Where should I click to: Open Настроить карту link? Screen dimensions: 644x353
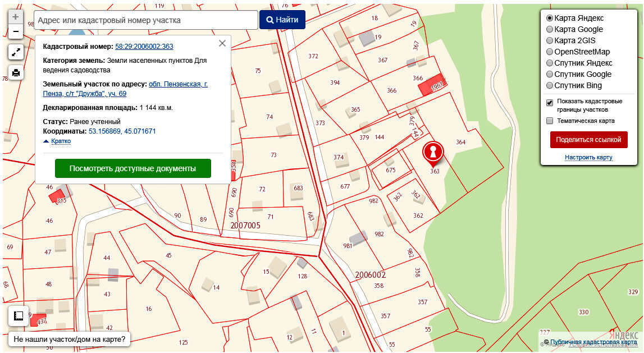pyautogui.click(x=588, y=157)
